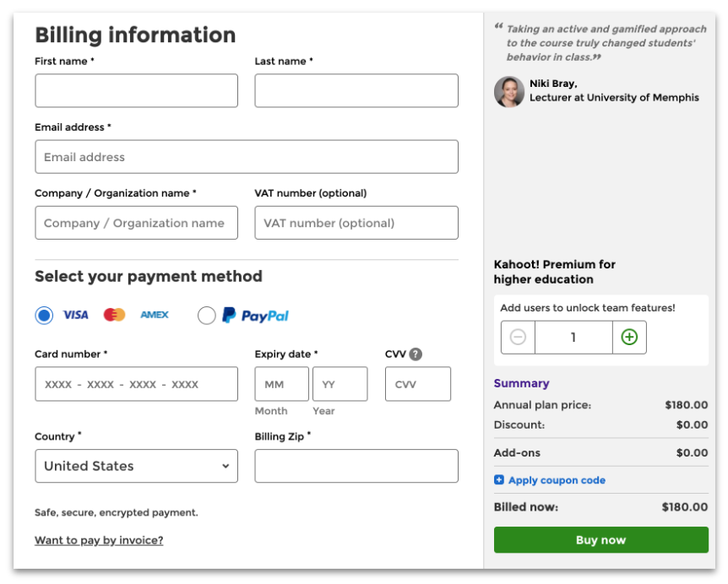
Task: Click the PayPal logo
Action: coord(255,316)
